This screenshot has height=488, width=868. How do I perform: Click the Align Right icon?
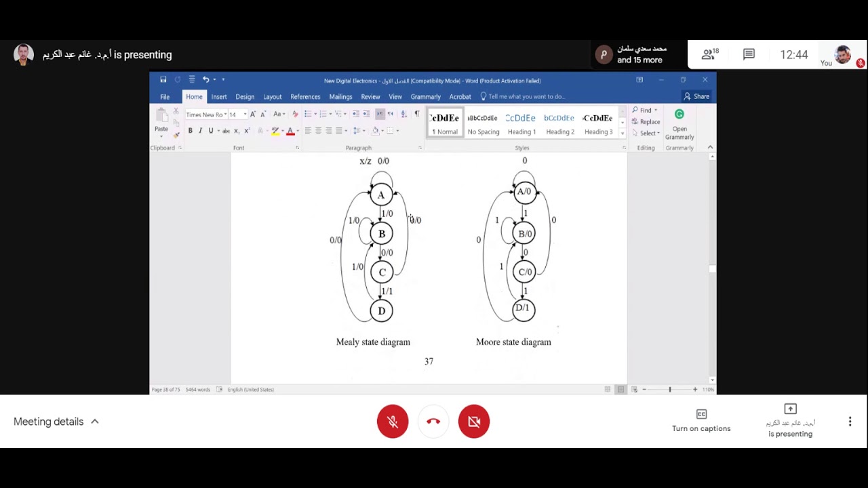coord(329,131)
